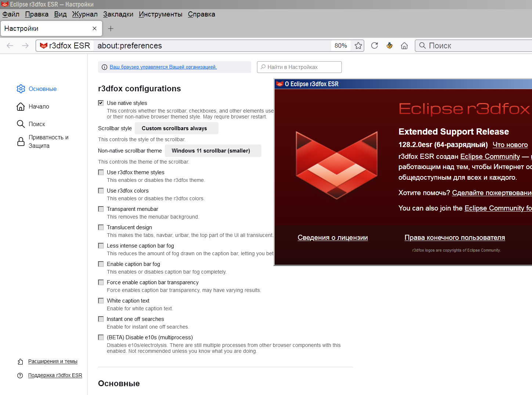The width and height of the screenshot is (532, 395).
Task: Open the Файл menu
Action: click(11, 14)
